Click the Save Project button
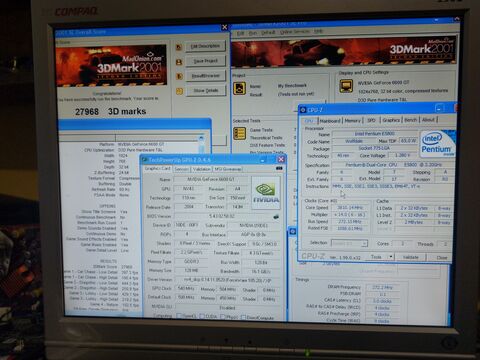Screen dimensions: 480x360 pyautogui.click(x=205, y=61)
